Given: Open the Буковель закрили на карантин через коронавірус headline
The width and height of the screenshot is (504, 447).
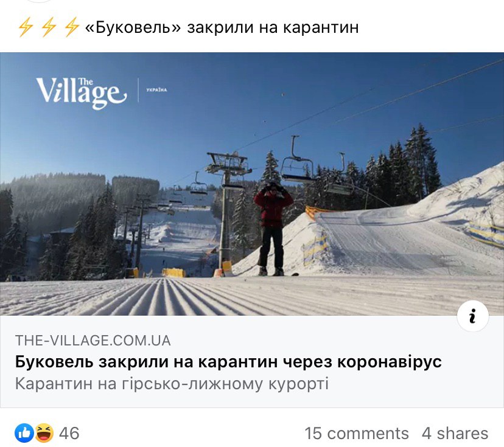Looking at the screenshot, I should coord(228,362).
